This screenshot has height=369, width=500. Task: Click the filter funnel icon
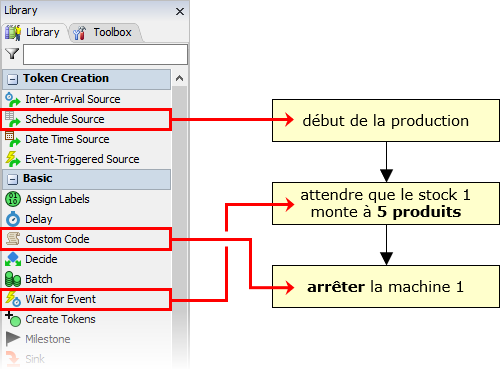[x=12, y=54]
